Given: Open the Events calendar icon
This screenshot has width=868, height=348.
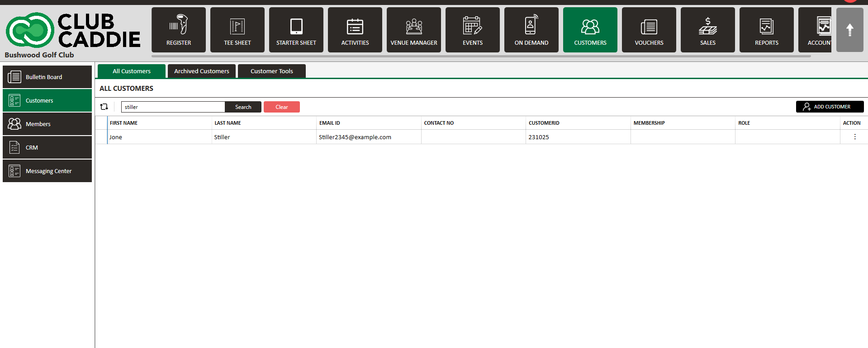Looking at the screenshot, I should tap(472, 26).
